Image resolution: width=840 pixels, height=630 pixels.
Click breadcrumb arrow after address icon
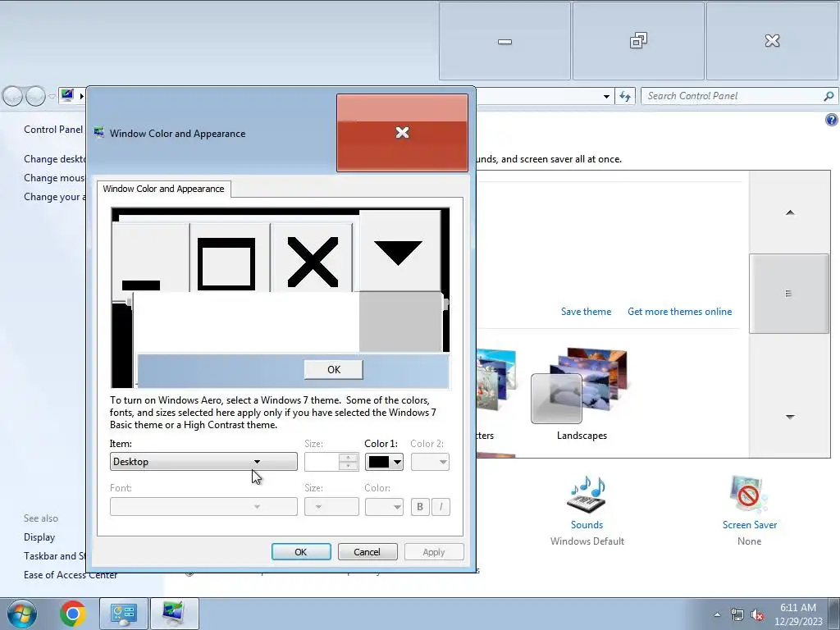click(81, 97)
